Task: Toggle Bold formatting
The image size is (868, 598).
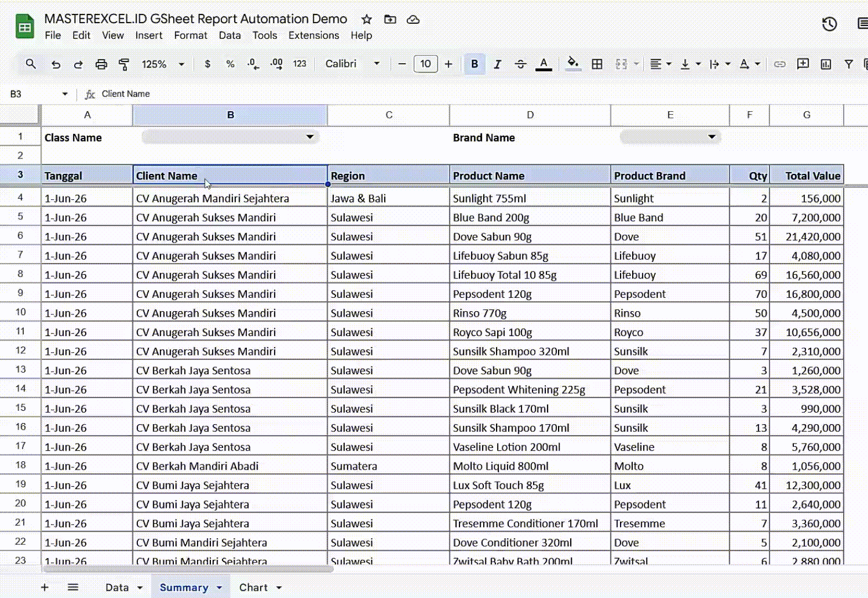Action: (x=474, y=64)
